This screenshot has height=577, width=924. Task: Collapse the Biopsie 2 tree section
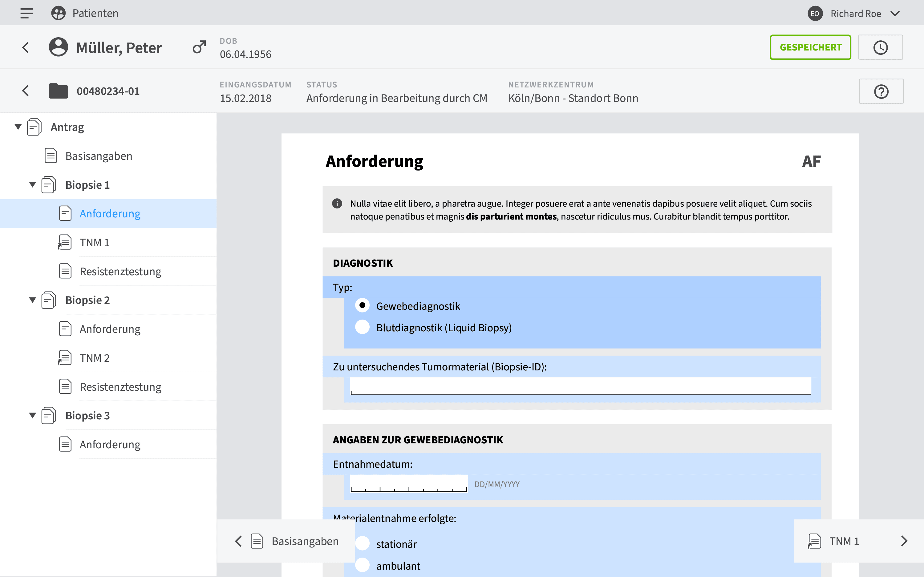coord(32,300)
